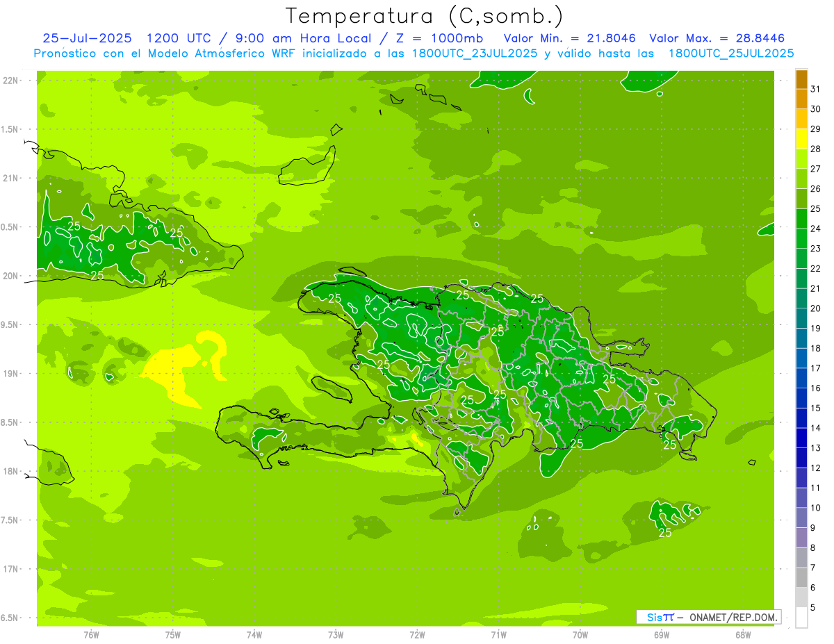Viewport: 834px width, 644px height.
Task: Pick the dark blue legend swatch between 14 and 15
Action: 801,418
